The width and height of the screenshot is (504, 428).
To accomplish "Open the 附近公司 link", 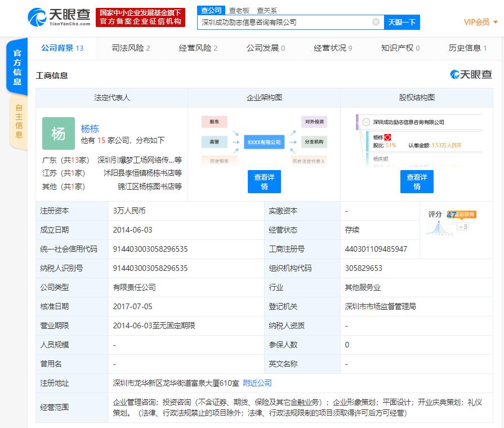I will (257, 383).
